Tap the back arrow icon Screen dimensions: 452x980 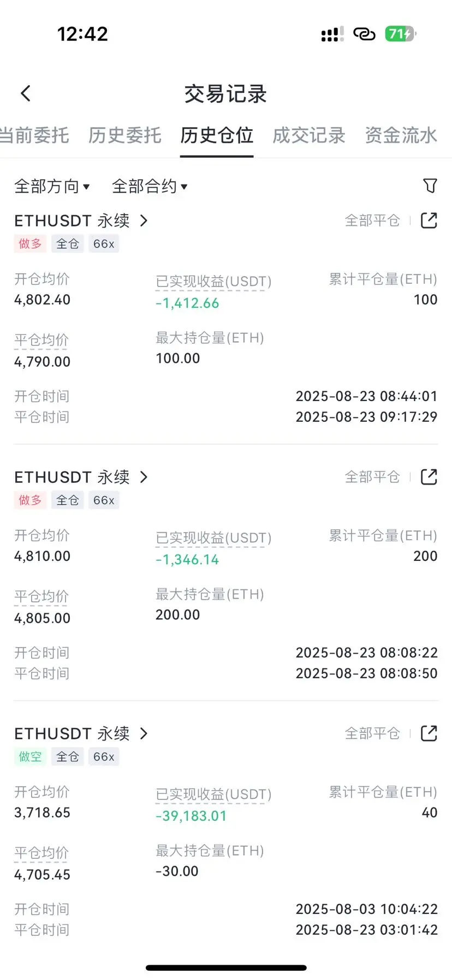click(26, 93)
